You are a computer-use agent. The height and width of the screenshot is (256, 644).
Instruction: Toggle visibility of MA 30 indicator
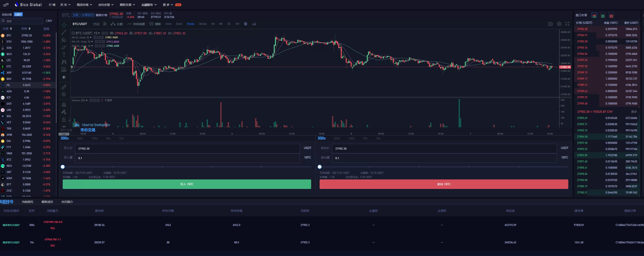click(x=96, y=46)
